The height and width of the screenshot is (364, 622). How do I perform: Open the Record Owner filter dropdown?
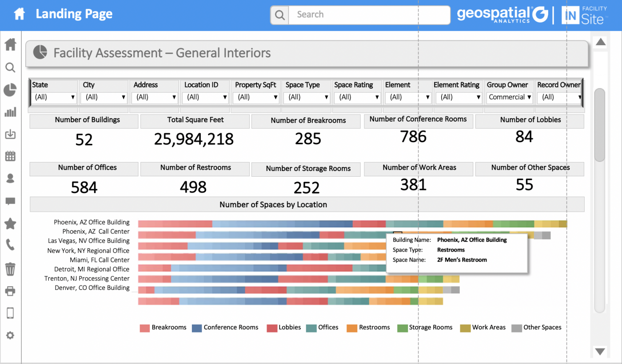(x=559, y=97)
